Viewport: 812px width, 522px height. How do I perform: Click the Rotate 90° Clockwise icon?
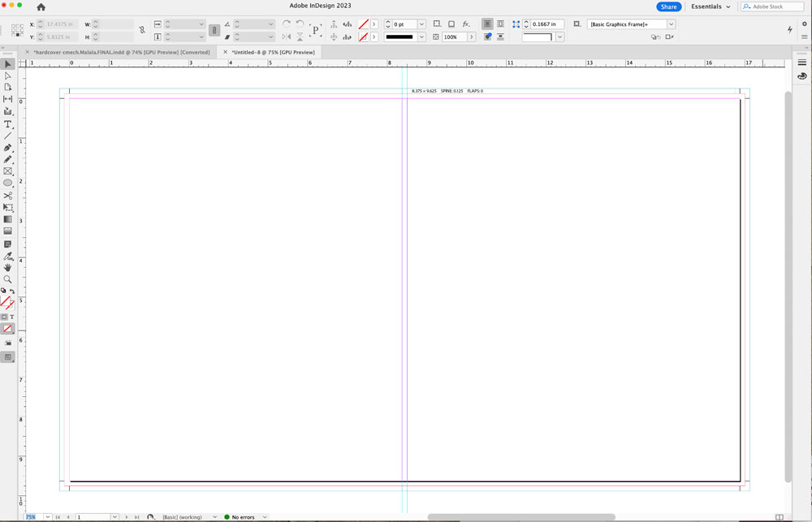(x=287, y=24)
